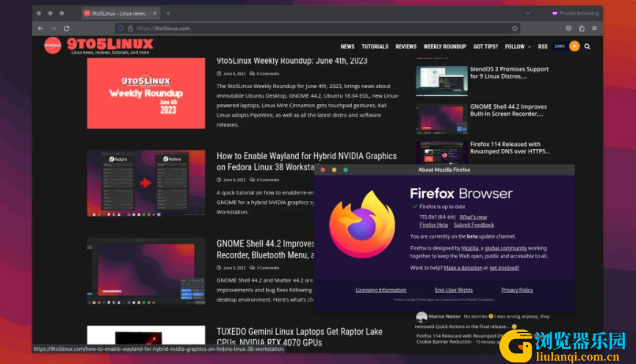Screen dimensions: 636x364
Task: Open the Mozilla link in About dialog
Action: click(x=470, y=248)
